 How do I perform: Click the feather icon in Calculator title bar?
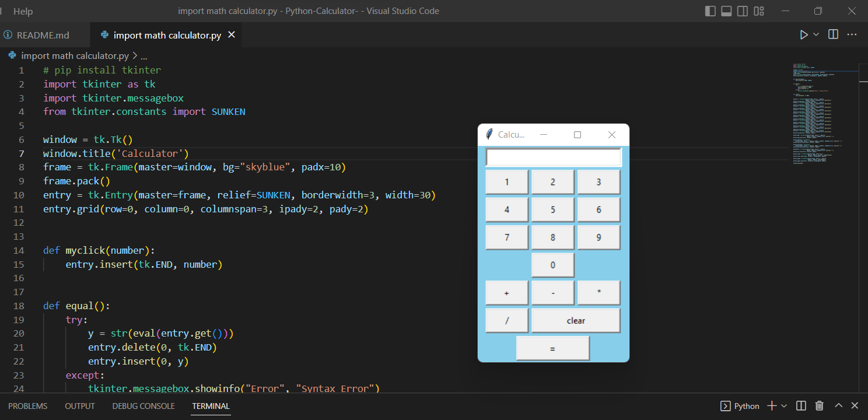[x=489, y=135]
